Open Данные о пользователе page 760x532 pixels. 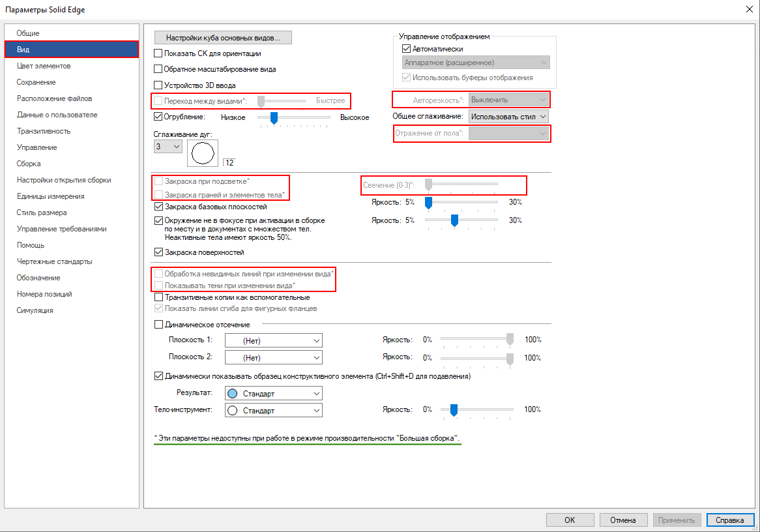click(57, 115)
